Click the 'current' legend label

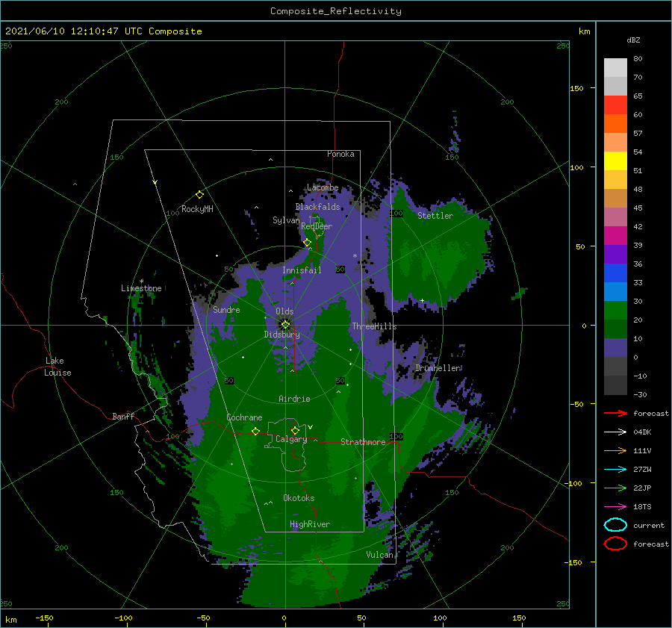648,526
